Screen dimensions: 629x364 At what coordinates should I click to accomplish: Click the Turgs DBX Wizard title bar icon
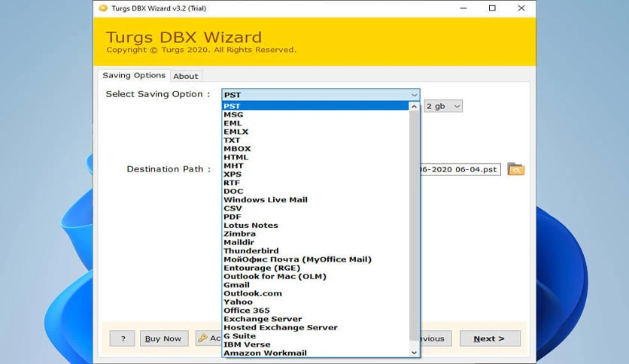pos(103,8)
